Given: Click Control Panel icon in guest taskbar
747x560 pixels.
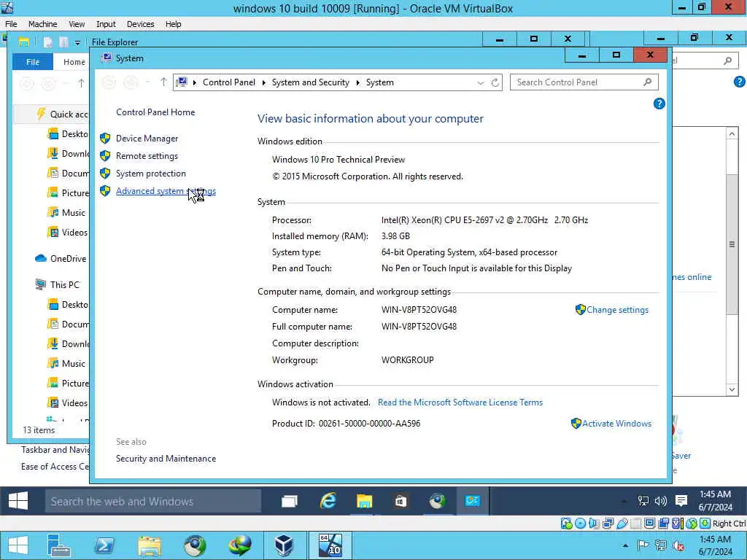Looking at the screenshot, I should (473, 501).
